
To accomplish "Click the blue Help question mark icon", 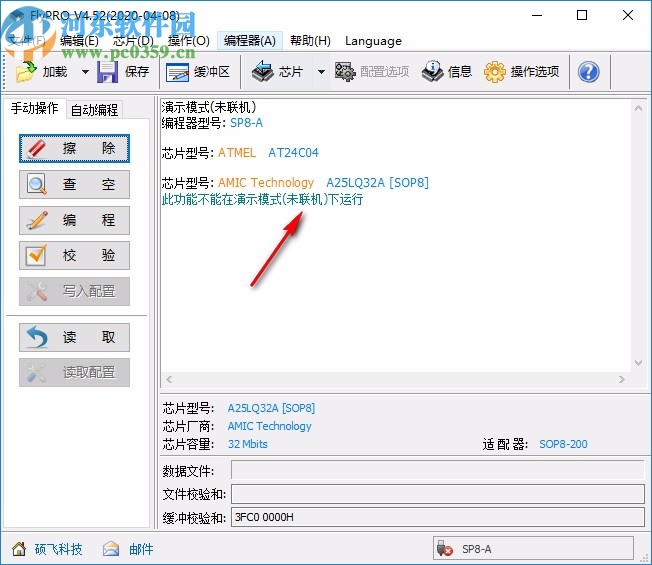I will tap(588, 72).
